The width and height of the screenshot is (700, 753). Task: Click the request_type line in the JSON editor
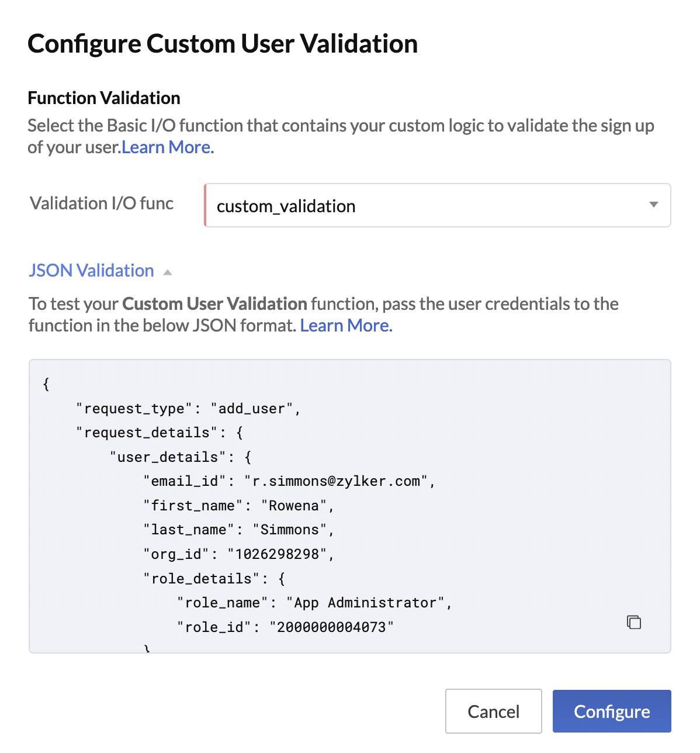point(187,408)
